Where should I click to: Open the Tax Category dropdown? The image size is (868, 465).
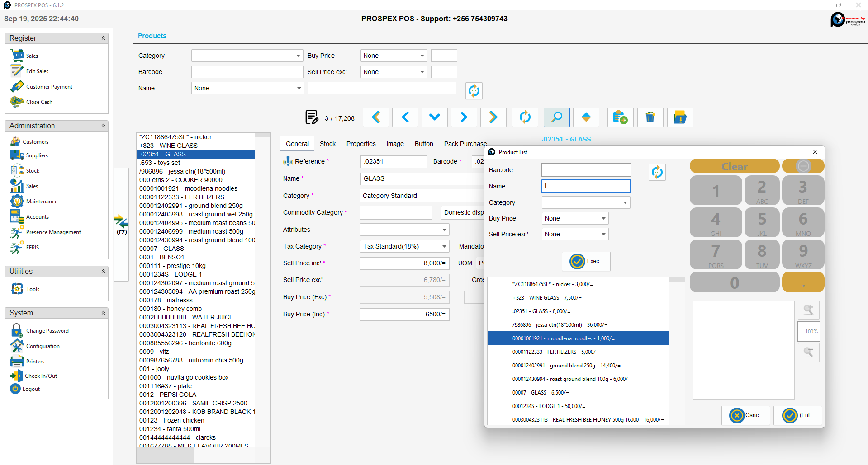point(444,246)
